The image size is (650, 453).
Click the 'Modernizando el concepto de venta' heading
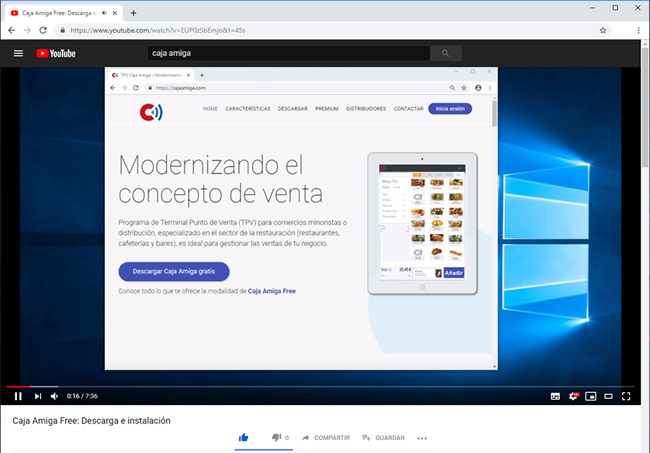[221, 179]
